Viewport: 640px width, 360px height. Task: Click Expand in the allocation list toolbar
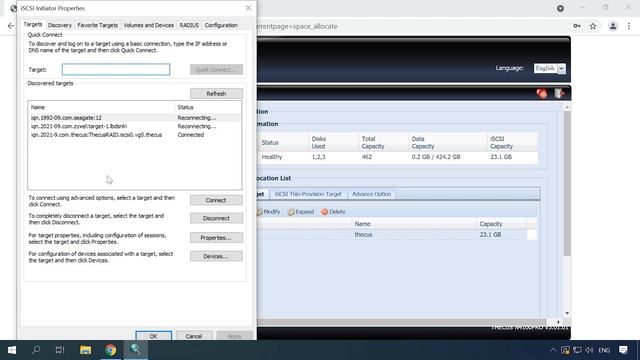pos(301,212)
